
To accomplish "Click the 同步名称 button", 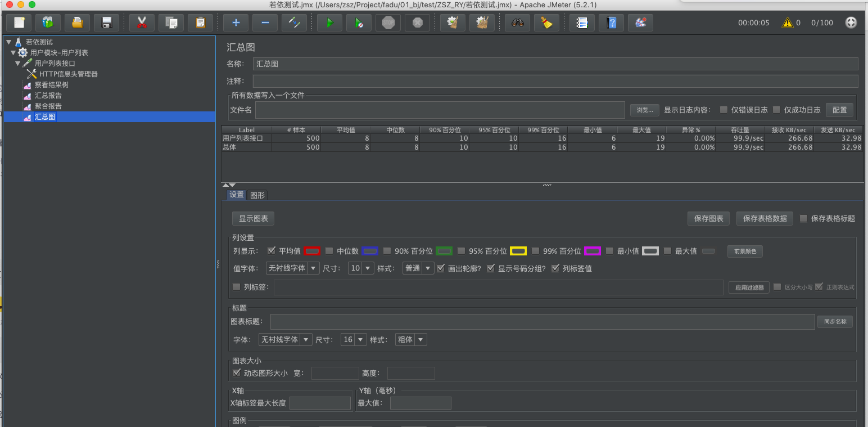I will click(835, 322).
